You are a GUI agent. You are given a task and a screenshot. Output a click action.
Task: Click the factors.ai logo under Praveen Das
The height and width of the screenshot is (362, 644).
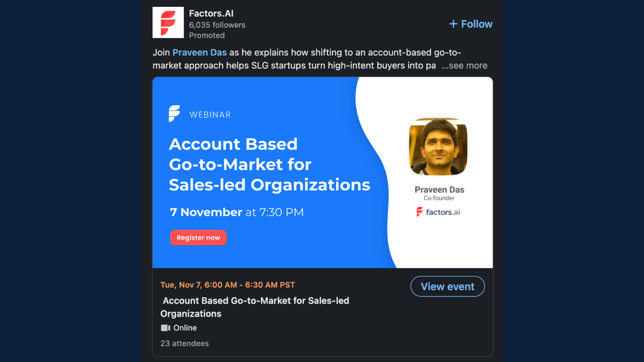[x=438, y=212]
